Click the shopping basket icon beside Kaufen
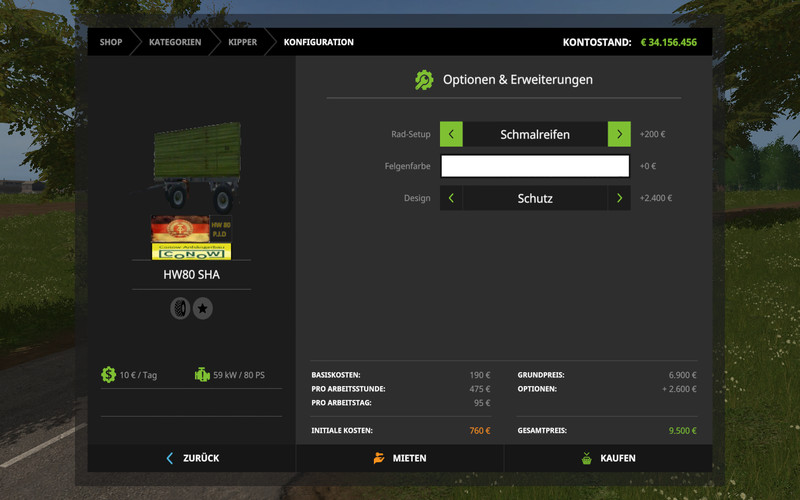The height and width of the screenshot is (500, 800). 586,458
